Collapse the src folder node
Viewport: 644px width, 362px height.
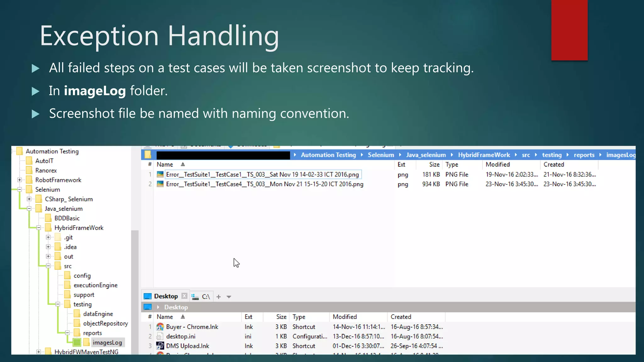[48, 266]
